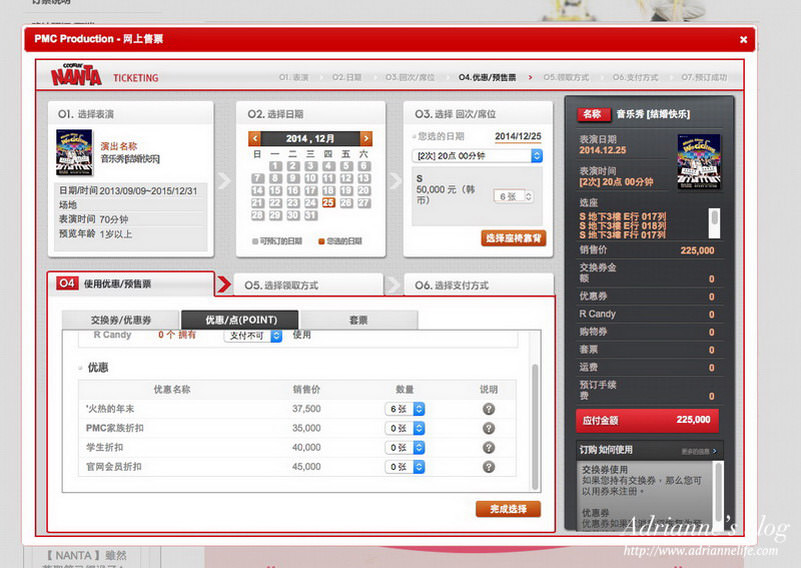Click the 37,500 price for 火热的年末

click(307, 409)
